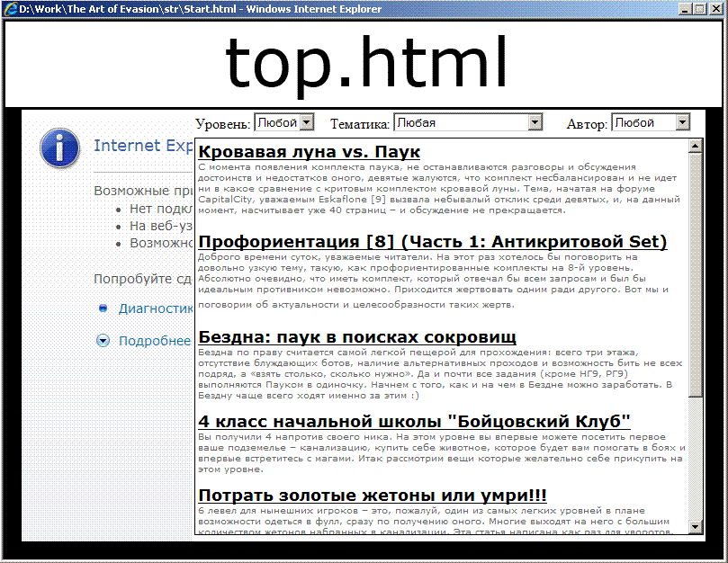Click the article list scrollbar thumb
Image resolution: width=728 pixels, height=563 pixels.
click(695, 275)
